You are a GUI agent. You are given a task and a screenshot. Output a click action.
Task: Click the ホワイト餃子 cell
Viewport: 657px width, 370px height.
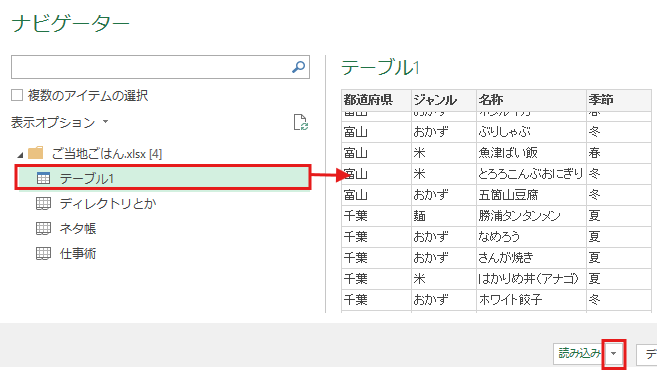531,300
